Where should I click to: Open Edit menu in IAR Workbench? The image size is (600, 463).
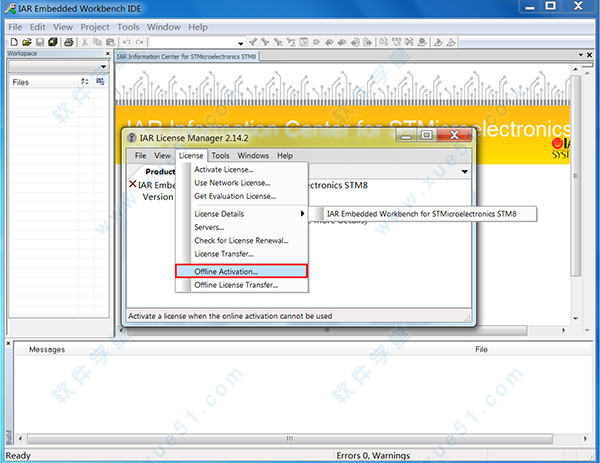pos(38,27)
